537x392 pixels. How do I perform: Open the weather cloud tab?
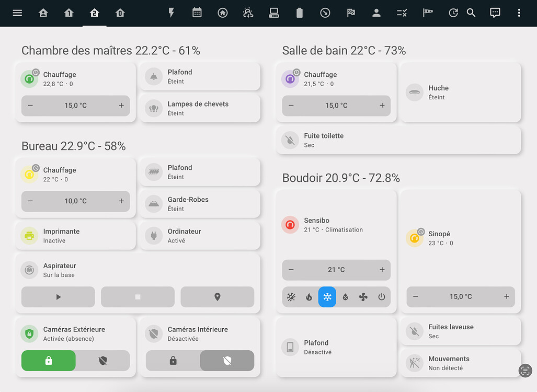pos(248,13)
